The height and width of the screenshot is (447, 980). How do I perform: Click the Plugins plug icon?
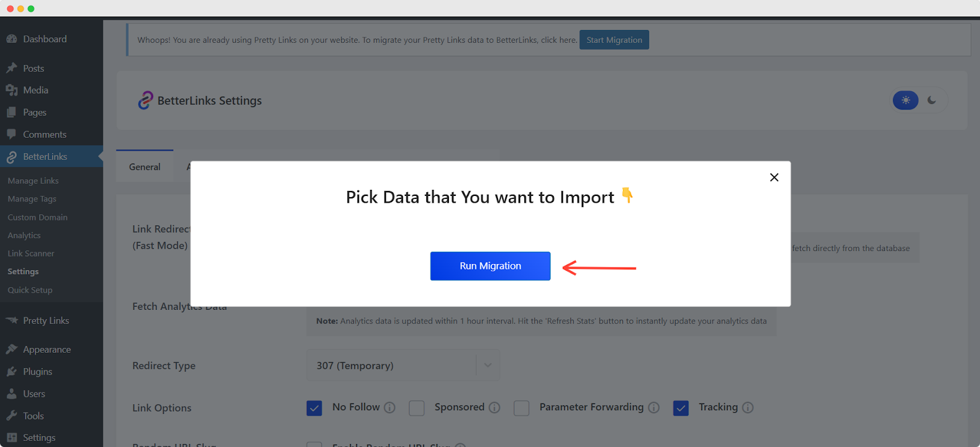(12, 372)
